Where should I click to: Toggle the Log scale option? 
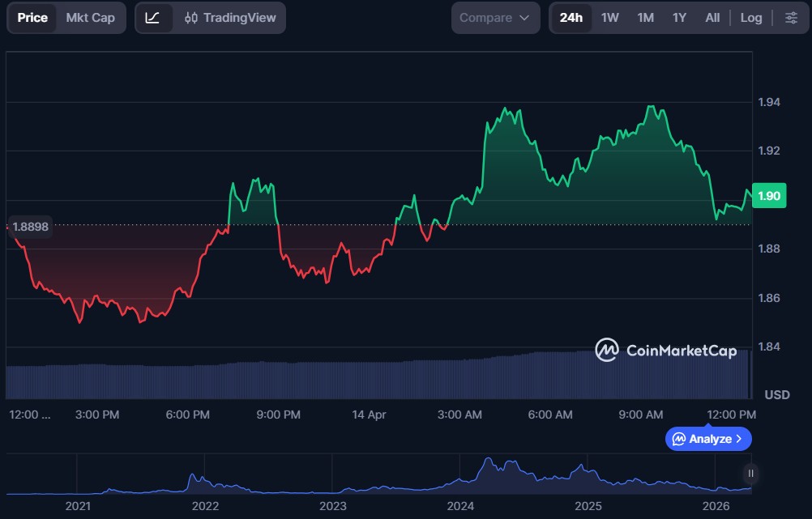pyautogui.click(x=750, y=18)
